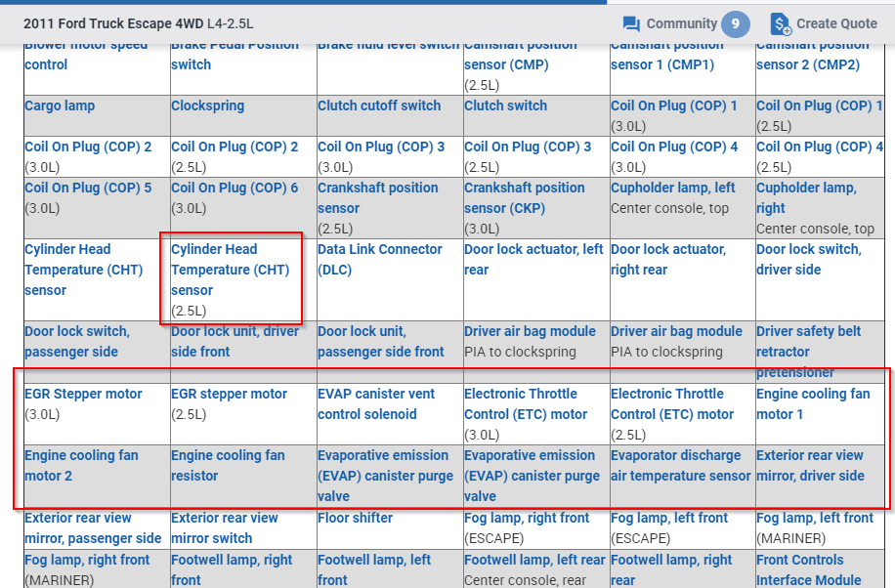Open Cylinder Head Temperature sensor 2.5L link
The height and width of the screenshot is (588, 895).
pos(231,270)
